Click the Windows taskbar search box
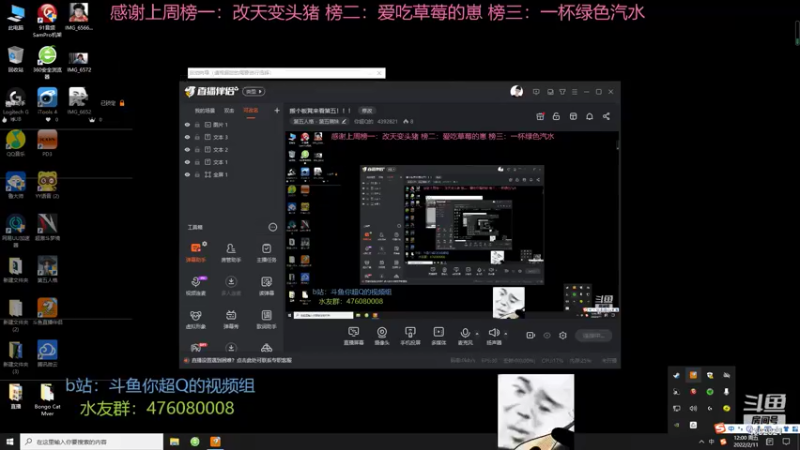Image resolution: width=800 pixels, height=450 pixels. pyautogui.click(x=92, y=442)
